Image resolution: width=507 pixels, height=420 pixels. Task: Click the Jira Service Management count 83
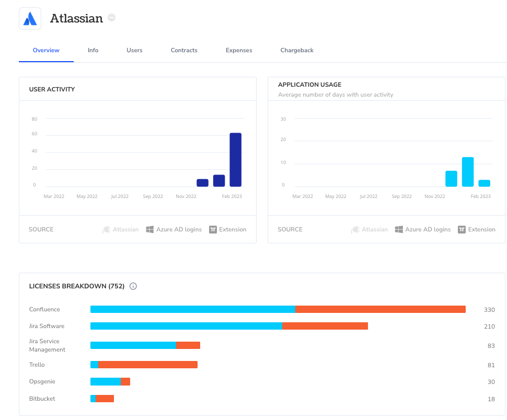tap(491, 346)
